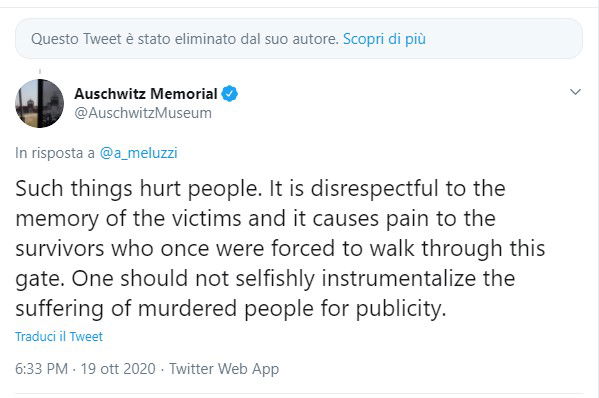
Task: Click the 6:33 PM timestamp
Action: pyautogui.click(x=41, y=369)
